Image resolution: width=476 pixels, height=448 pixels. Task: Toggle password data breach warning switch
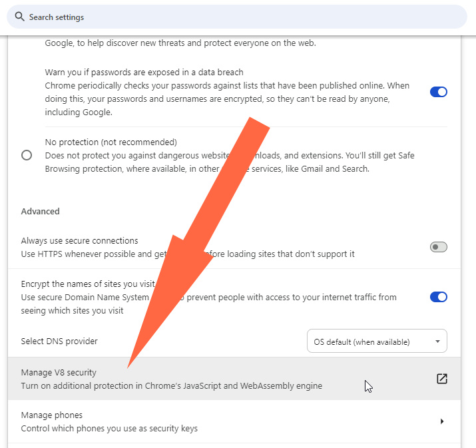coord(438,92)
